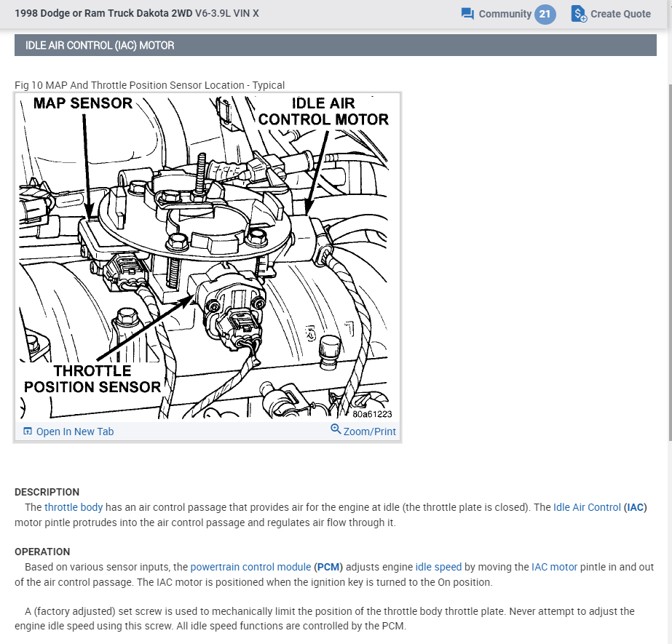Click the MAP sensor location diagram image

tap(207, 257)
